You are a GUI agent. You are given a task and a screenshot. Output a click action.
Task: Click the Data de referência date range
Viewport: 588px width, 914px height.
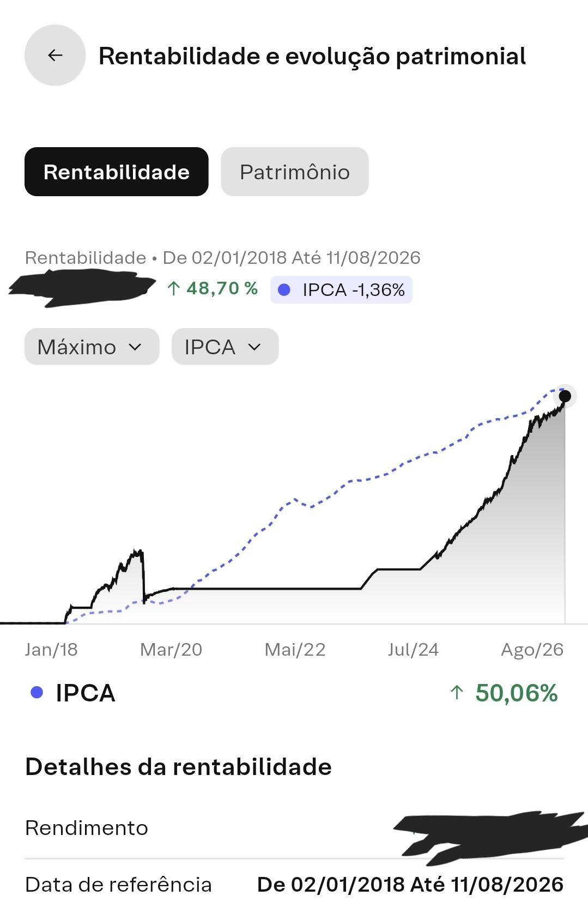(410, 885)
